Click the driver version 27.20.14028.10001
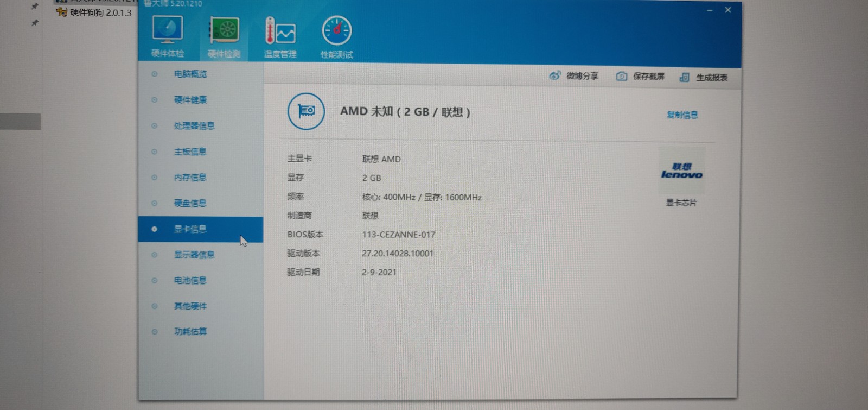This screenshot has width=868, height=410. 398,253
